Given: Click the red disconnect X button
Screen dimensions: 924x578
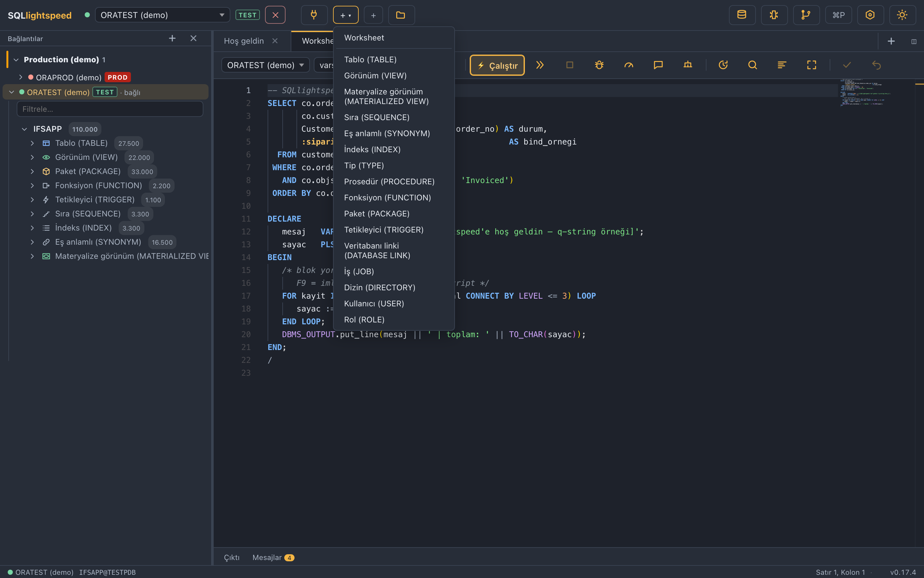Looking at the screenshot, I should click(275, 15).
